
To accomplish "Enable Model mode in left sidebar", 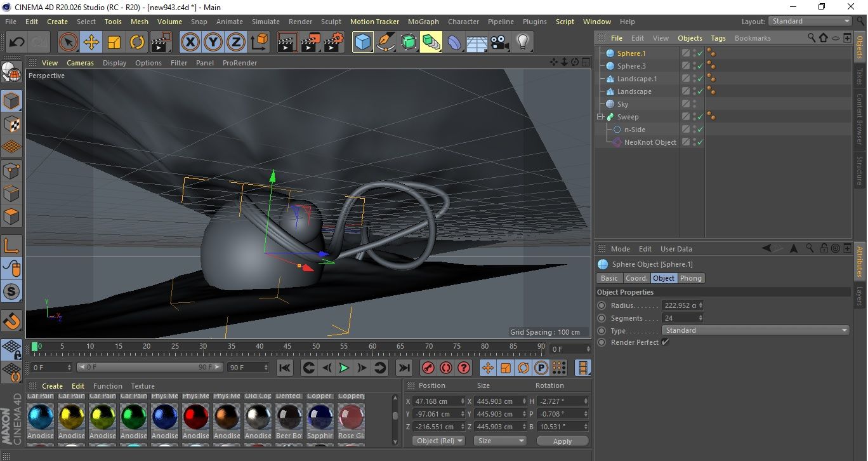I will point(11,101).
